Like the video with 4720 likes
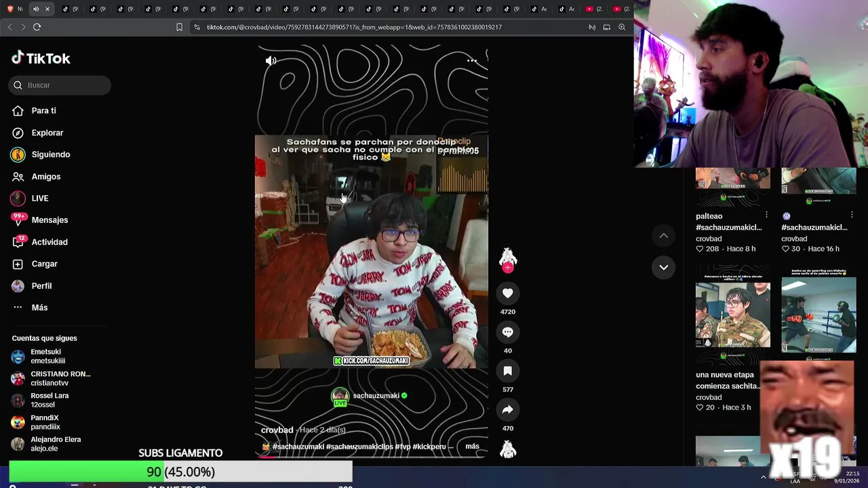 [507, 293]
